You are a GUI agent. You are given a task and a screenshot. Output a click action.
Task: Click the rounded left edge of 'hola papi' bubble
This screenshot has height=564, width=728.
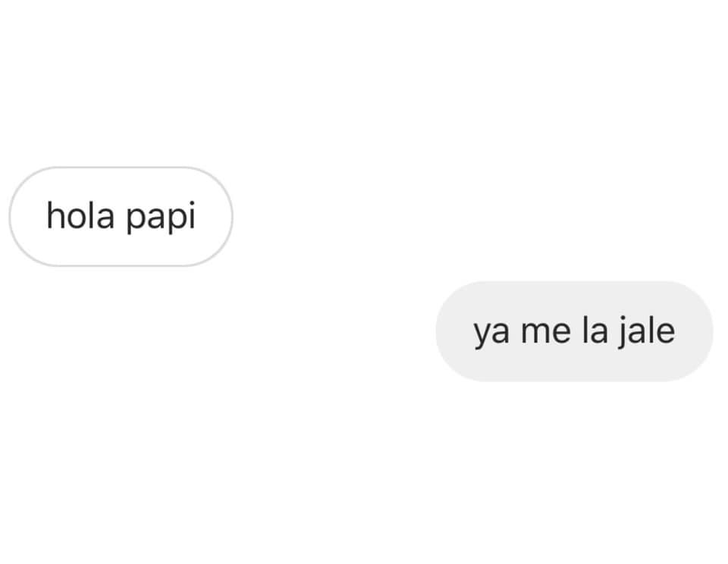18,216
